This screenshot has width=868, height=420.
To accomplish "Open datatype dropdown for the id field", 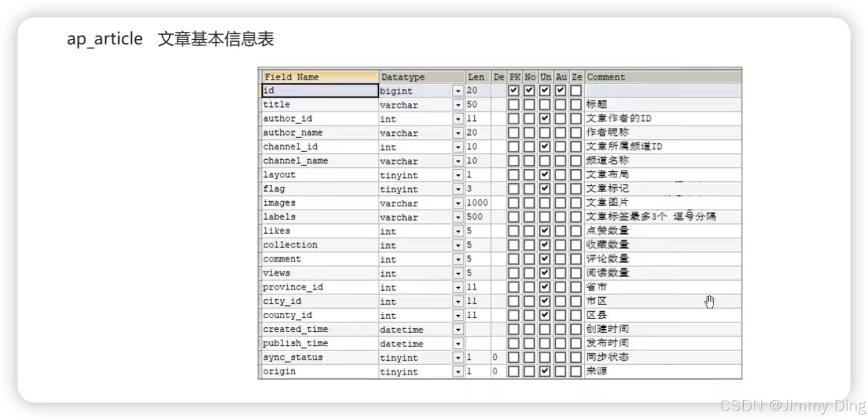I will tap(458, 91).
